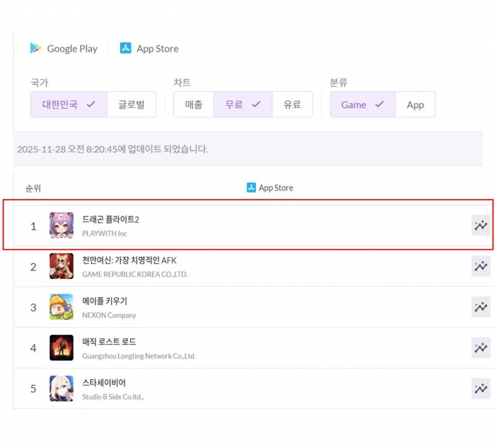The height and width of the screenshot is (448, 495).
Task: Click the 메이플 키우기 mushroom icon
Action: click(62, 306)
